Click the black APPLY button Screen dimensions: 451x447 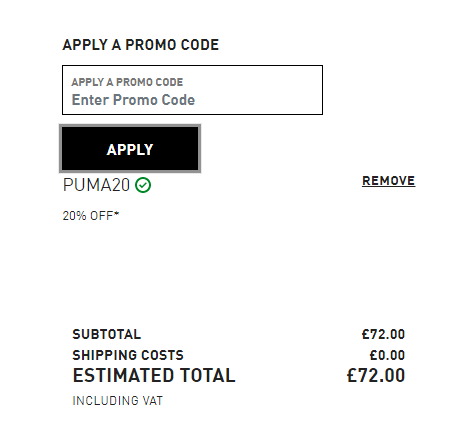pyautogui.click(x=130, y=149)
